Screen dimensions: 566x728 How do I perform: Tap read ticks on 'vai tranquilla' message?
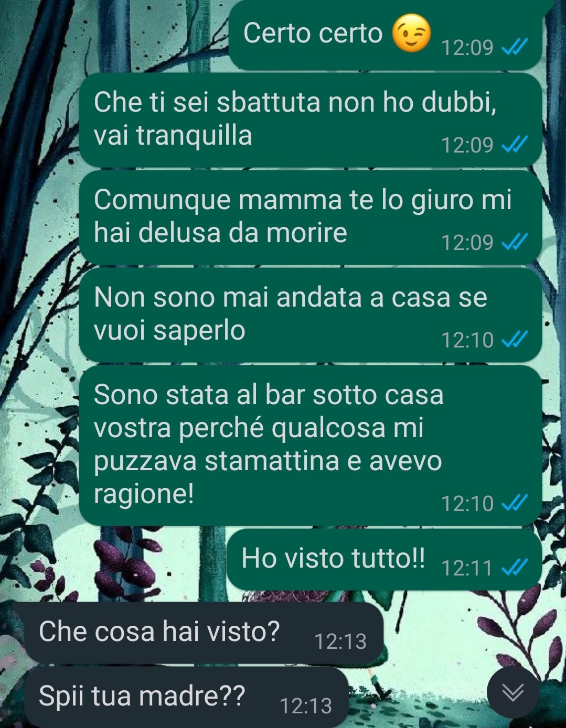514,145
